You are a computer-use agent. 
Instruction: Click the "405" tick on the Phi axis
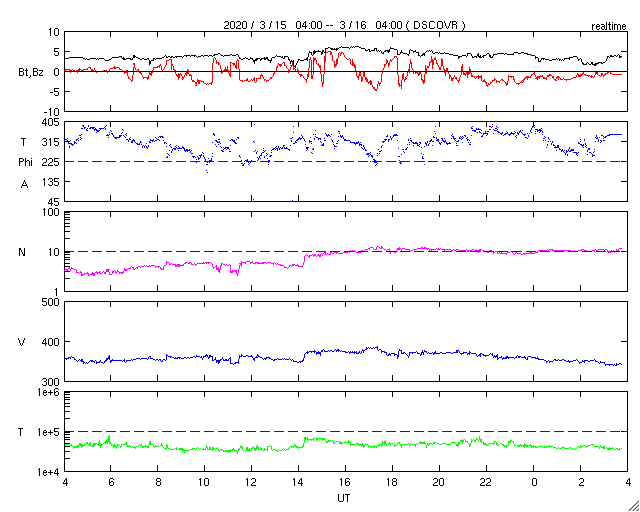tap(52, 122)
